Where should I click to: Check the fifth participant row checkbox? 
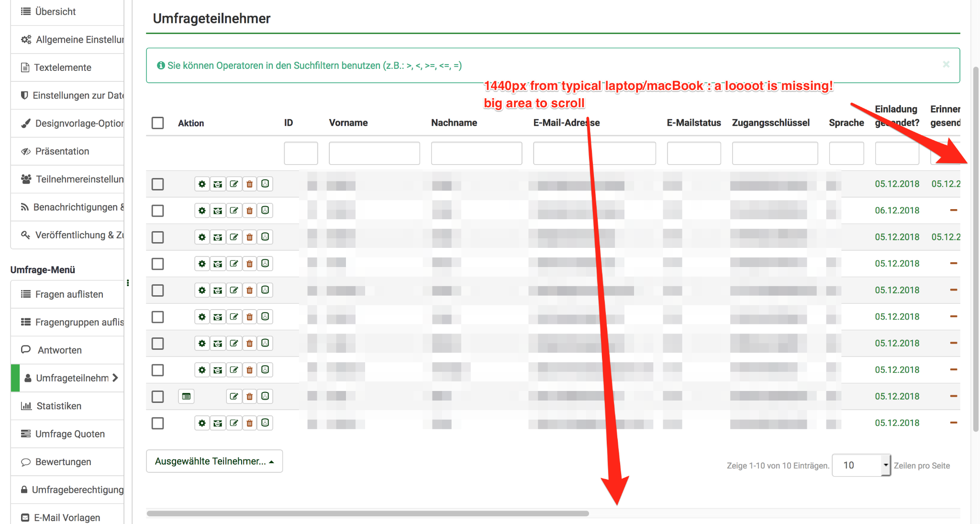click(x=157, y=290)
